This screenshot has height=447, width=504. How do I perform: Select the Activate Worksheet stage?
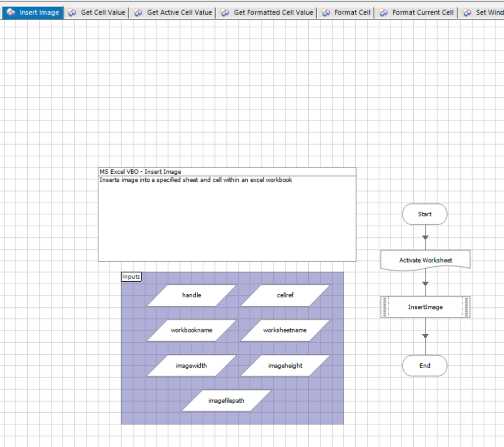pyautogui.click(x=425, y=261)
